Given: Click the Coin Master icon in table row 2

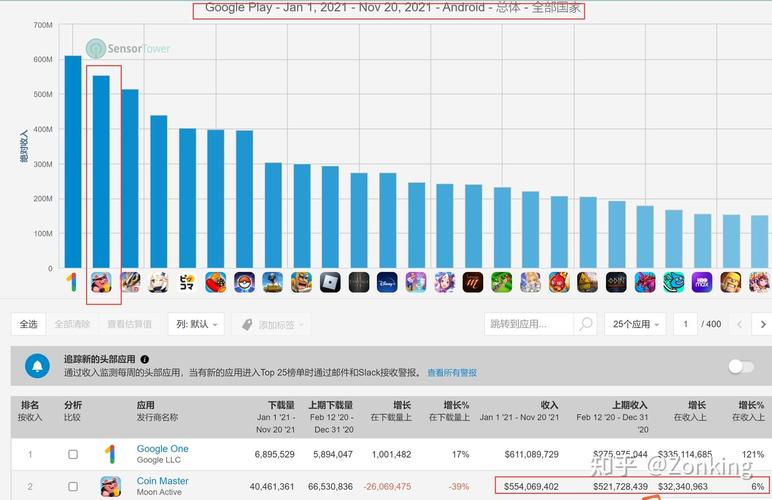Looking at the screenshot, I should point(111,486).
